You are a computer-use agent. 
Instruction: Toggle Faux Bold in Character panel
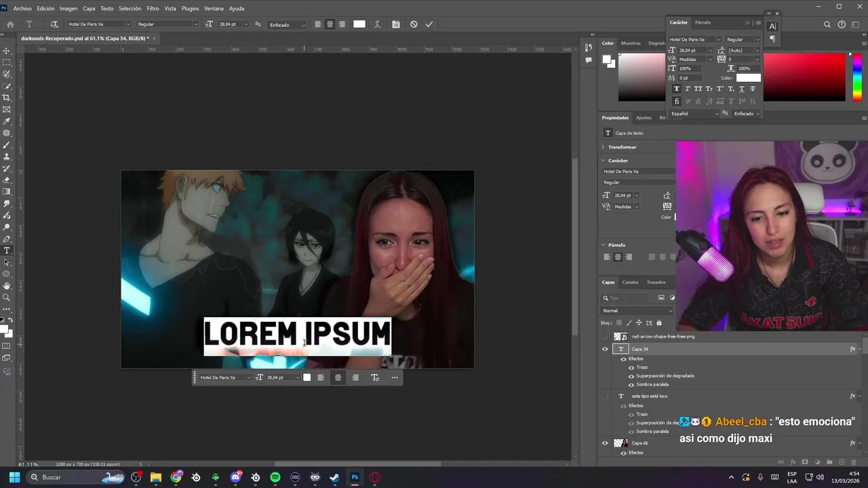pyautogui.click(x=676, y=89)
